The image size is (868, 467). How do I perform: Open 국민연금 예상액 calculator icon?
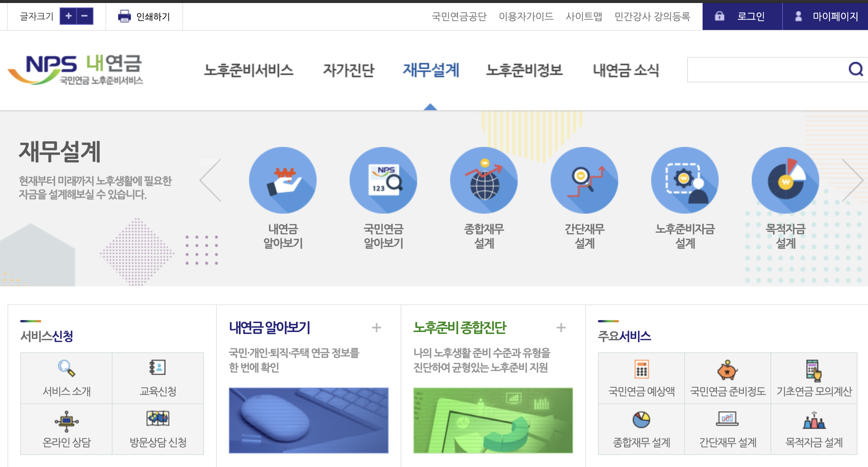pyautogui.click(x=641, y=369)
